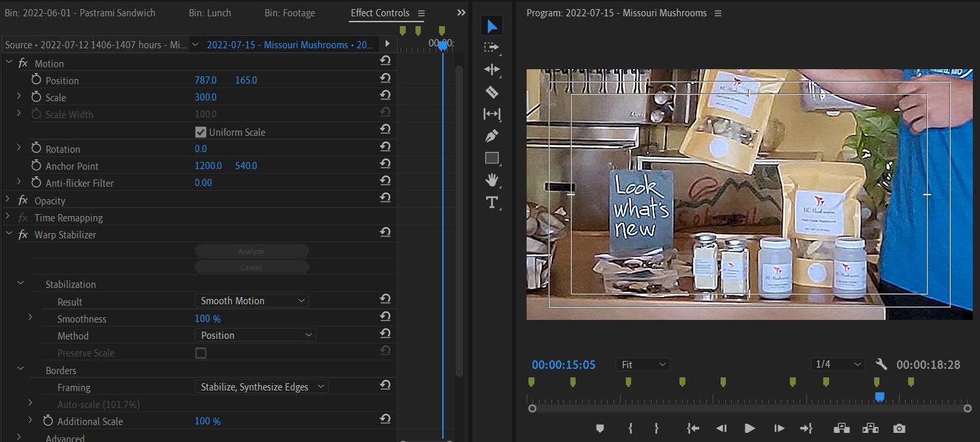Click the Program Monitor playhead
Image resolution: width=980 pixels, height=442 pixels.
point(879,397)
